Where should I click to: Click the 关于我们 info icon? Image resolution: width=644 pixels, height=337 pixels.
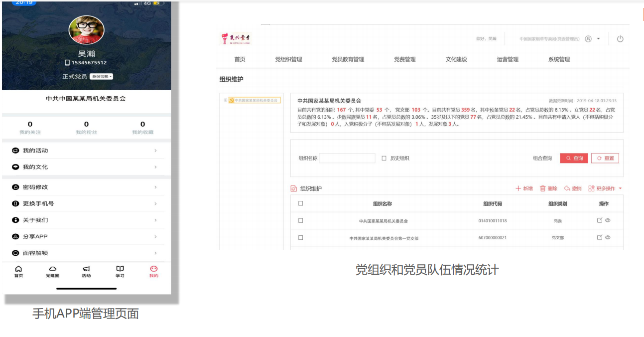click(x=15, y=220)
